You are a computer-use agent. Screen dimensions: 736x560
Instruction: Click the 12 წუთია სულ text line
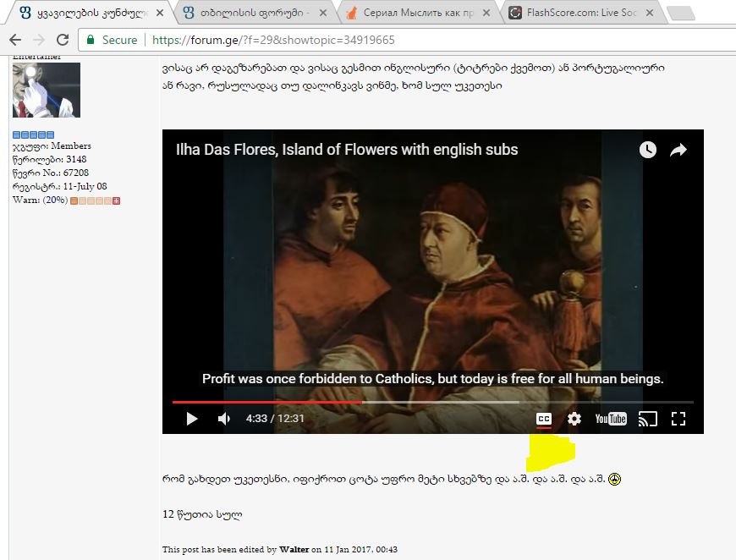coord(202,514)
